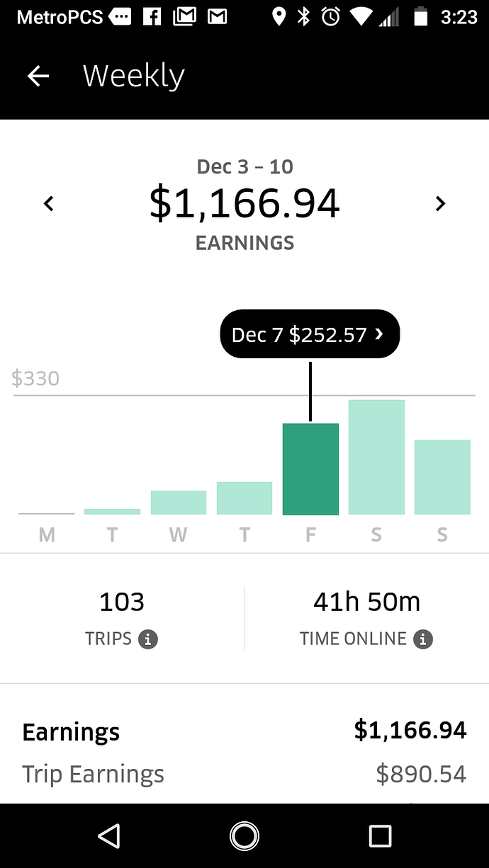The width and height of the screenshot is (489, 868).
Task: Tap the 103 Trips count
Action: pyautogui.click(x=122, y=603)
